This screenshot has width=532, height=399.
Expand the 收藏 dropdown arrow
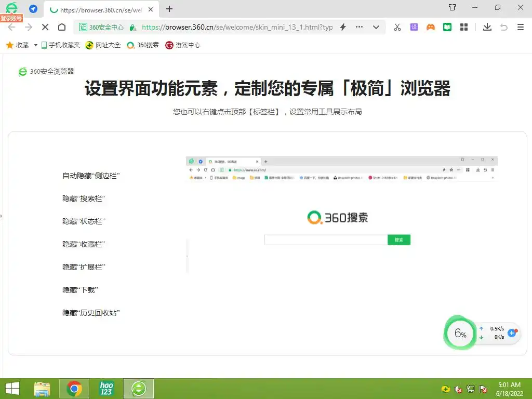pyautogui.click(x=36, y=45)
